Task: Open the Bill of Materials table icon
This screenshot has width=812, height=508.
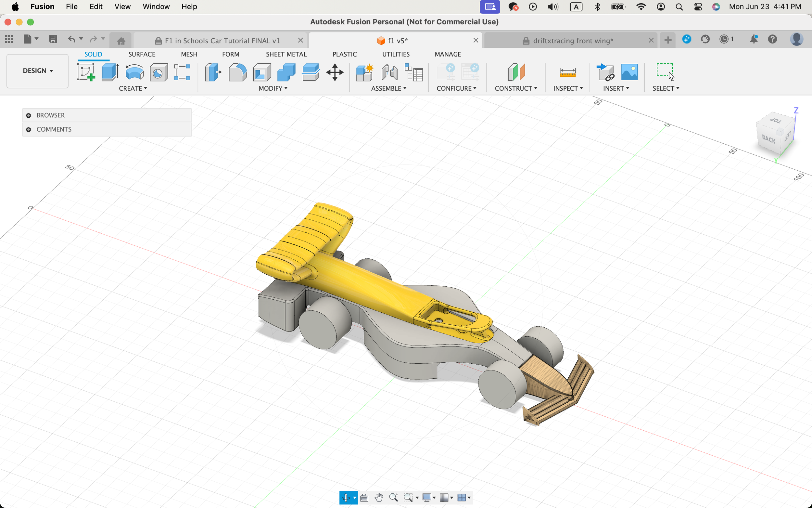Action: click(414, 72)
